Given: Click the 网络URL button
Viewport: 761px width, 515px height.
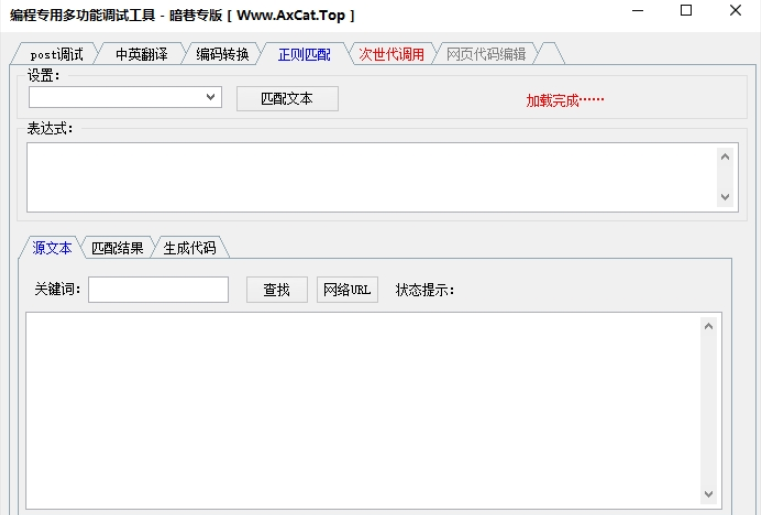Looking at the screenshot, I should tap(347, 290).
